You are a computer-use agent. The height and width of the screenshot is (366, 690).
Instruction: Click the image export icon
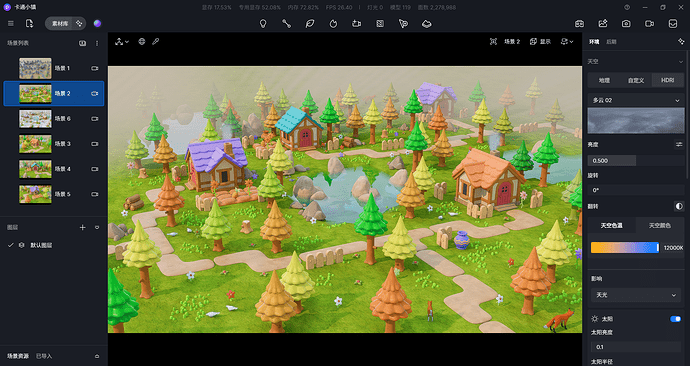coord(603,24)
